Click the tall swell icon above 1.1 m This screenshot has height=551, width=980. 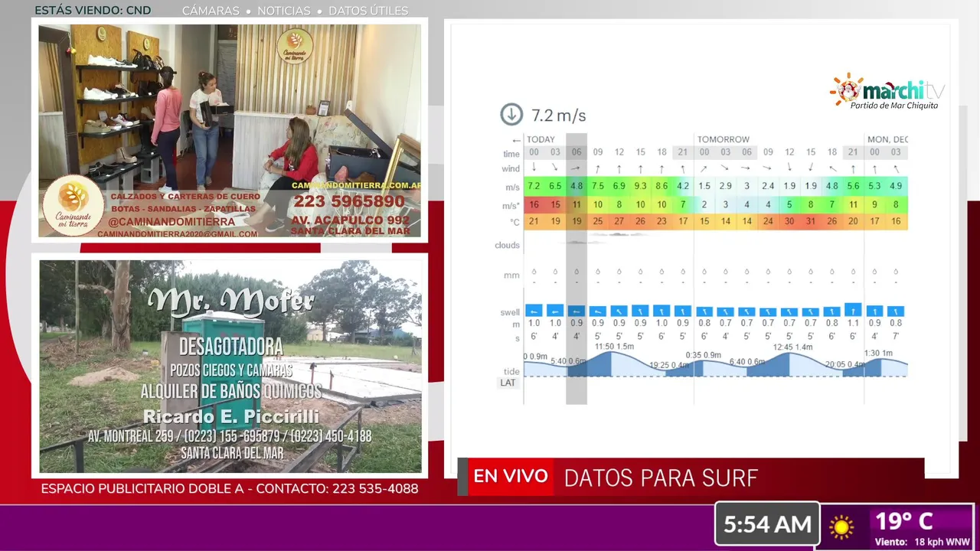[x=853, y=309]
